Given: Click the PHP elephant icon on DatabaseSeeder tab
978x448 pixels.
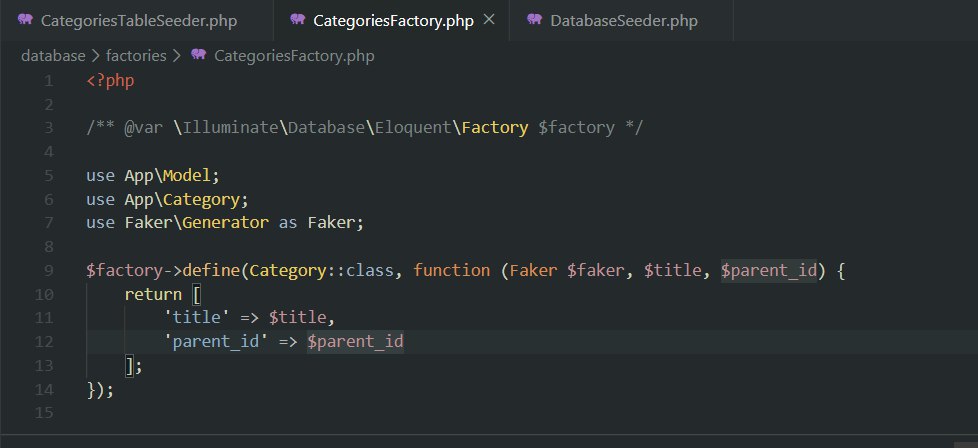Looking at the screenshot, I should coord(535,19).
